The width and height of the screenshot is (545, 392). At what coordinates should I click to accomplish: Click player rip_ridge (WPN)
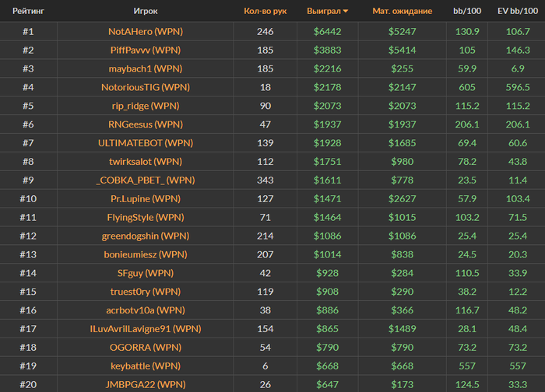click(146, 106)
